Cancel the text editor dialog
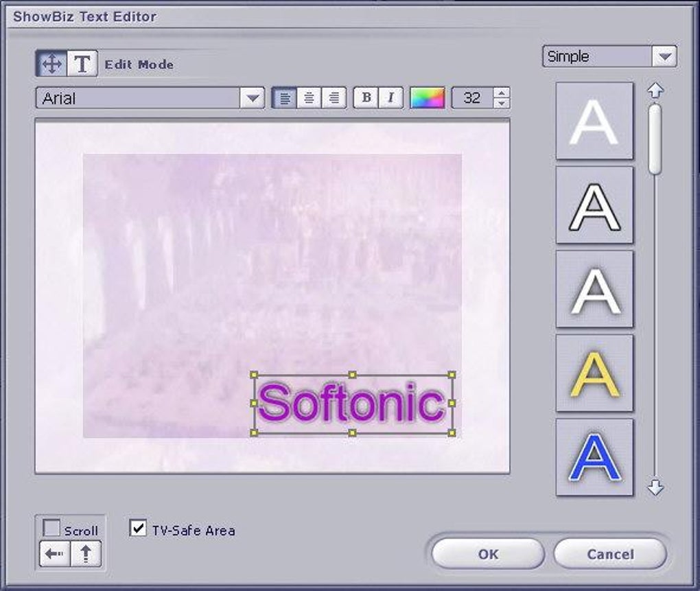The height and width of the screenshot is (591, 700). pyautogui.click(x=610, y=554)
